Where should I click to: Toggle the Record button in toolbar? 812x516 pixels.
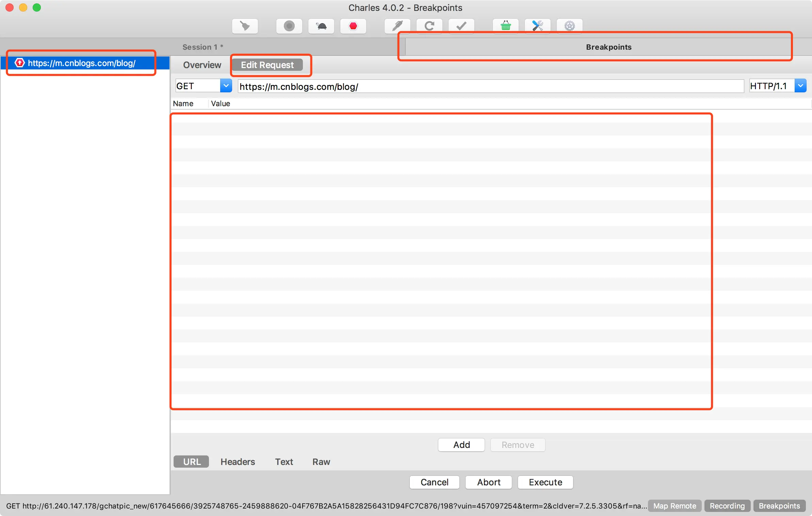(x=289, y=26)
